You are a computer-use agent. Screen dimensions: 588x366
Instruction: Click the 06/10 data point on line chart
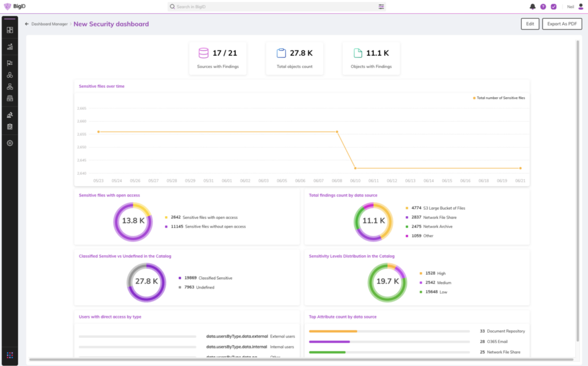coord(355,168)
